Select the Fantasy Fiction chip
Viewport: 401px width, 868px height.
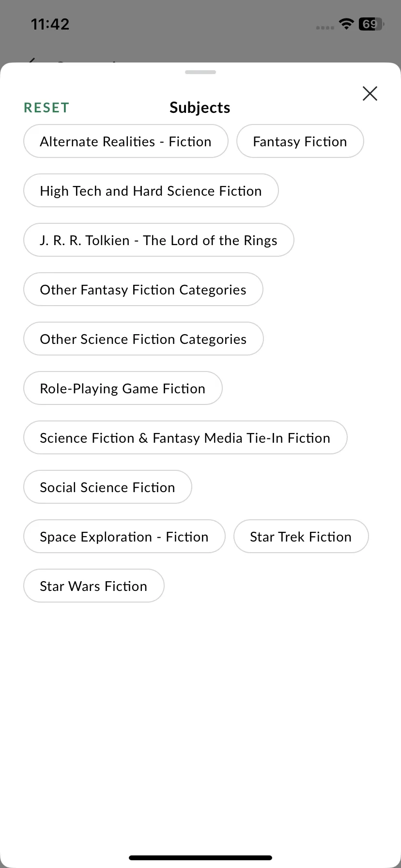(x=300, y=141)
